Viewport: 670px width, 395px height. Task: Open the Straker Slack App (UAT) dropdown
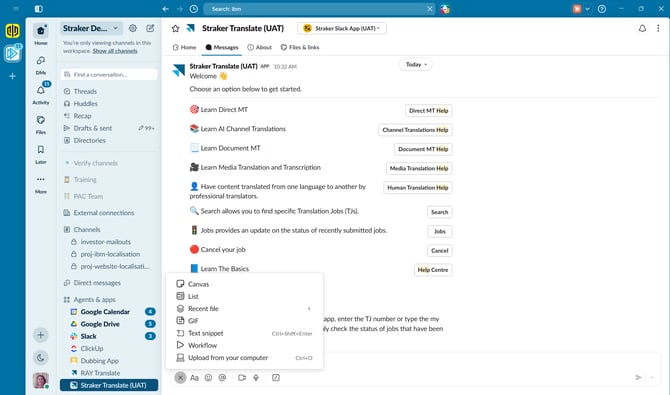[x=341, y=28]
